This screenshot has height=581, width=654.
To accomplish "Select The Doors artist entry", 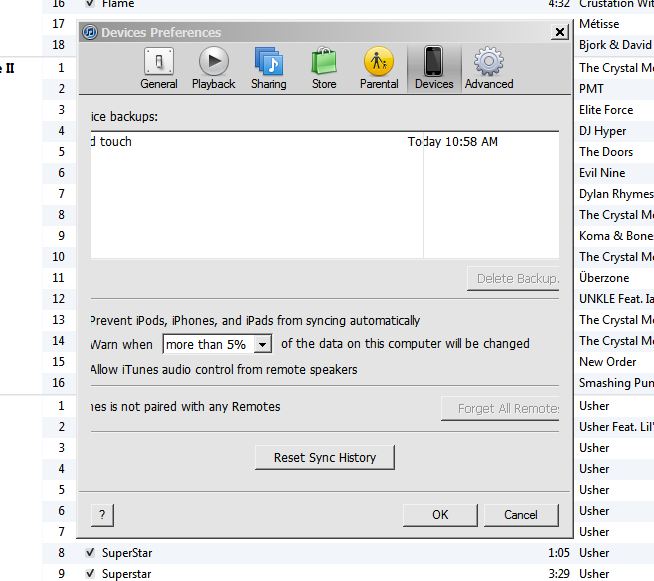I will pyautogui.click(x=606, y=152).
